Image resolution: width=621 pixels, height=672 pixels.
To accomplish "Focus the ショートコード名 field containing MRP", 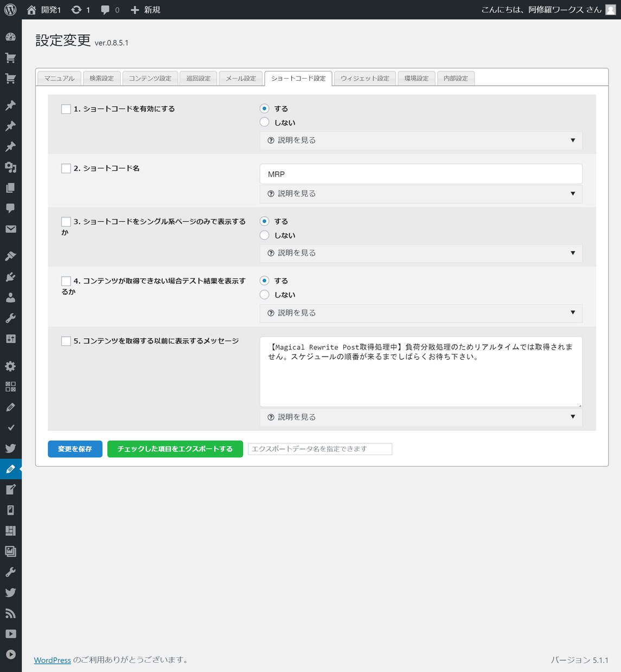I will [x=421, y=174].
